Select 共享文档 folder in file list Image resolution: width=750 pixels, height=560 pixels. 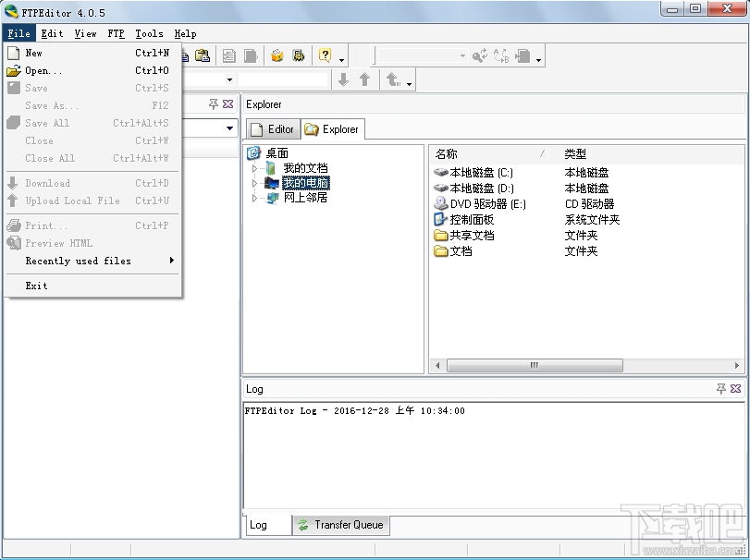[472, 236]
